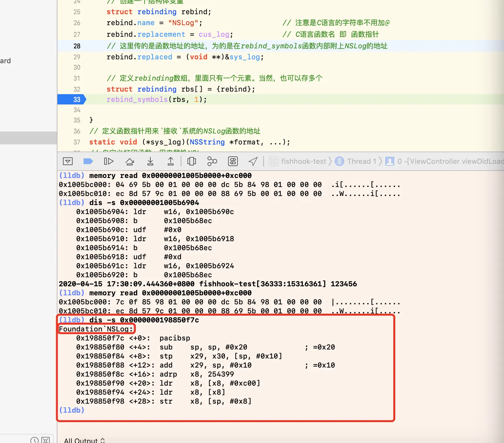Deactivate breakpoints with the blue breakpoint icon
Screen dimensions: 504x443
[x=88, y=161]
